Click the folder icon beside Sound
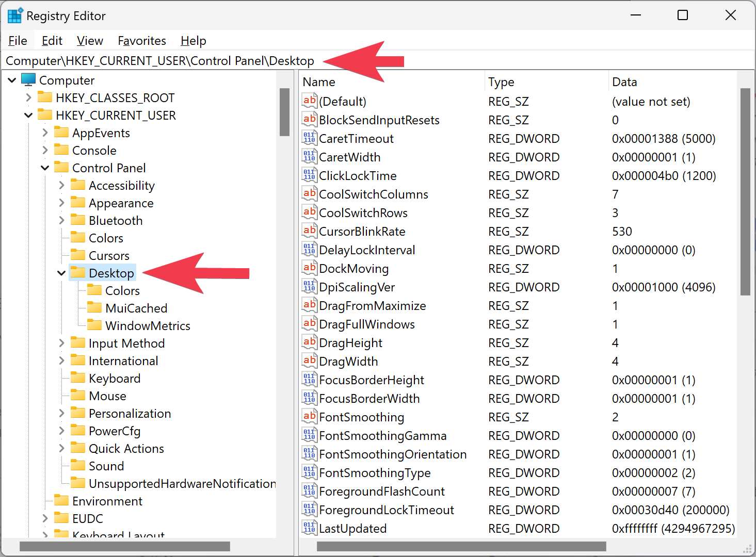Image resolution: width=756 pixels, height=557 pixels. pos(78,465)
